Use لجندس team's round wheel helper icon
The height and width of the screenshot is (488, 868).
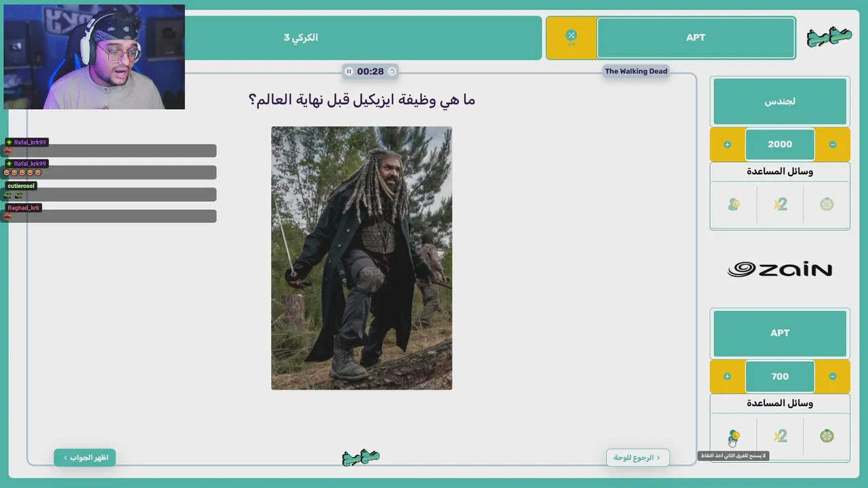pos(827,204)
